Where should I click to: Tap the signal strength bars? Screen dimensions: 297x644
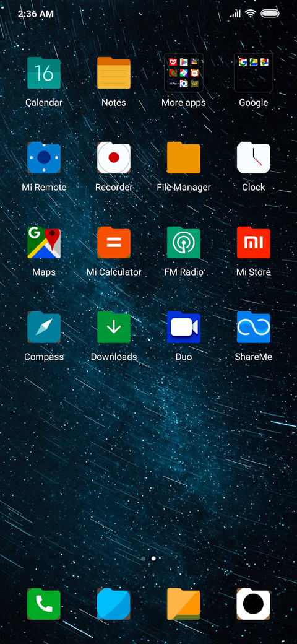[x=235, y=14]
